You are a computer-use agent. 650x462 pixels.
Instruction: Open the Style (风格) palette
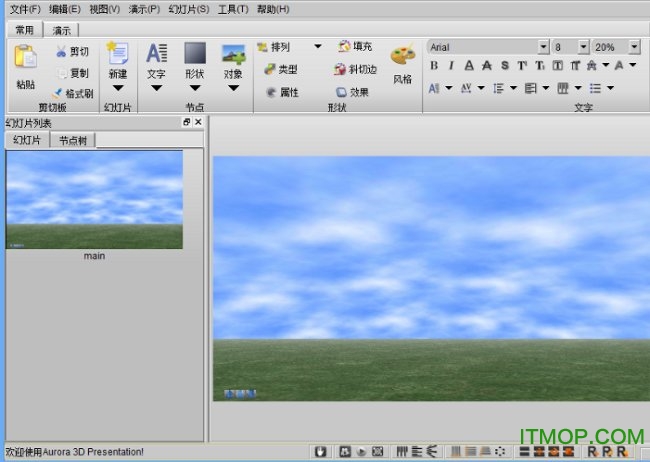coord(403,56)
